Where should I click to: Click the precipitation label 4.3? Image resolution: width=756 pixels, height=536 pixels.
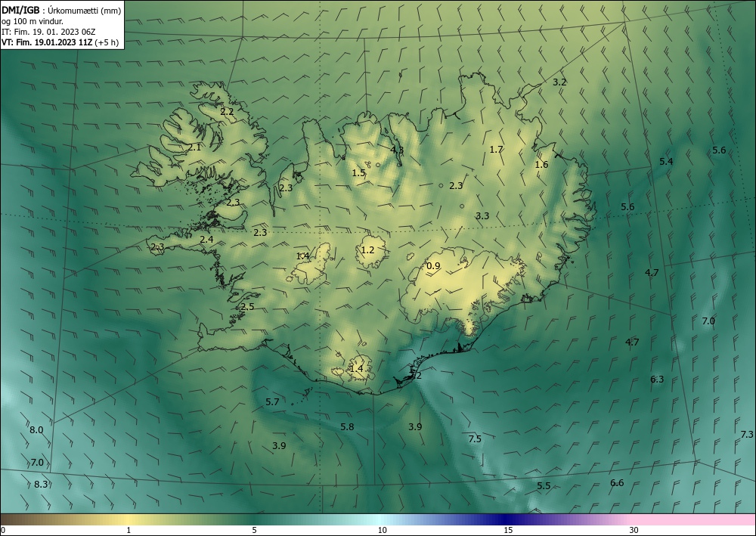coord(397,150)
